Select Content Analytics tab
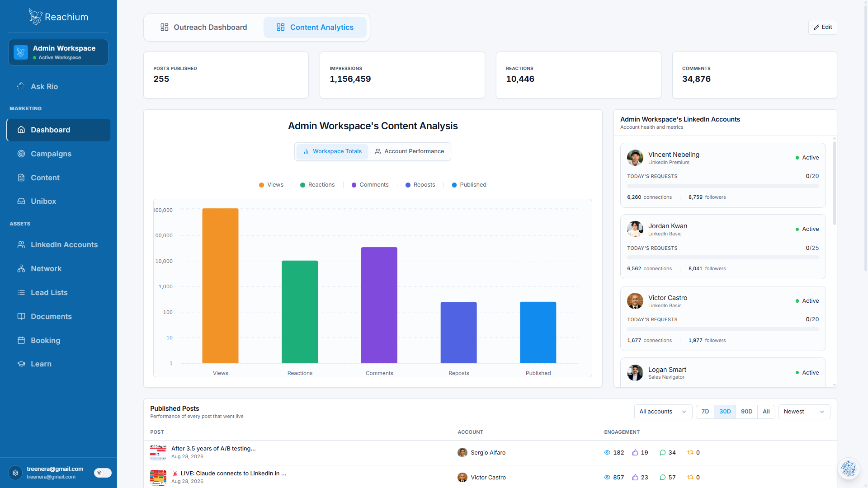Image resolution: width=868 pixels, height=488 pixels. [315, 27]
